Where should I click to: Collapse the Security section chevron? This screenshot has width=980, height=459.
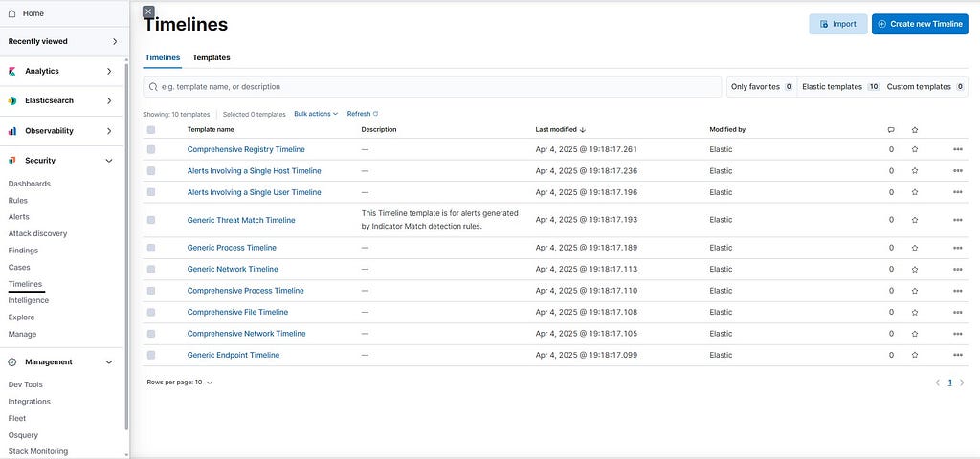click(109, 161)
